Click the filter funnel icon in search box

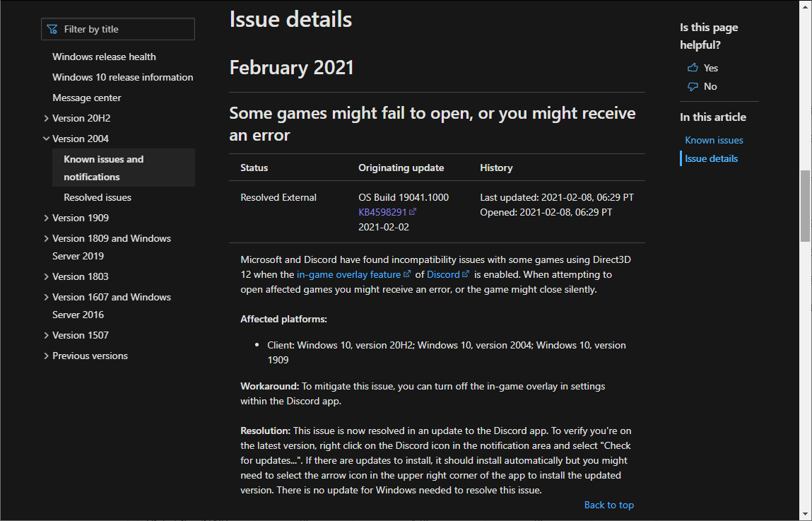point(52,29)
